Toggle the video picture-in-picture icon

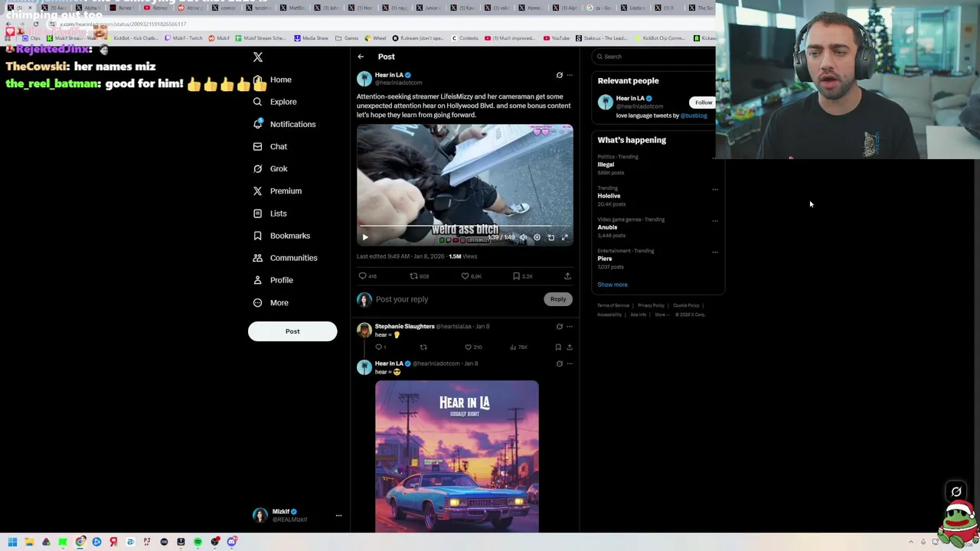coord(551,237)
